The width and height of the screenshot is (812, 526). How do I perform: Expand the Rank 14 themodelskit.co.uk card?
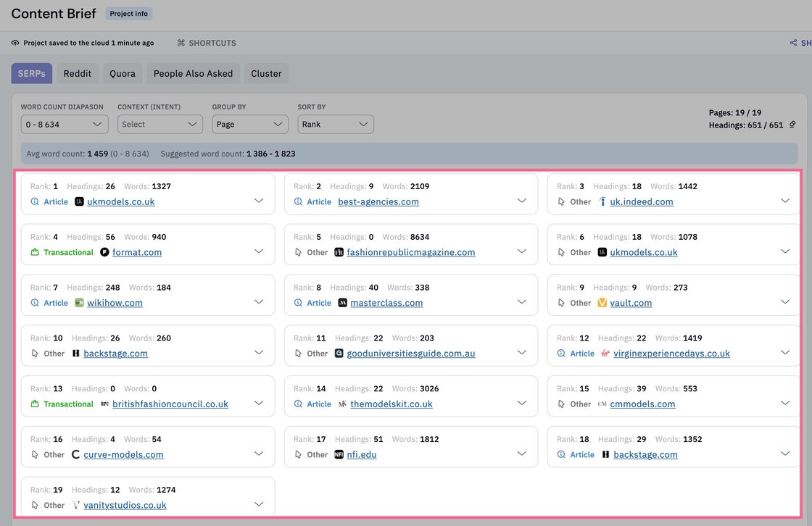coord(522,404)
